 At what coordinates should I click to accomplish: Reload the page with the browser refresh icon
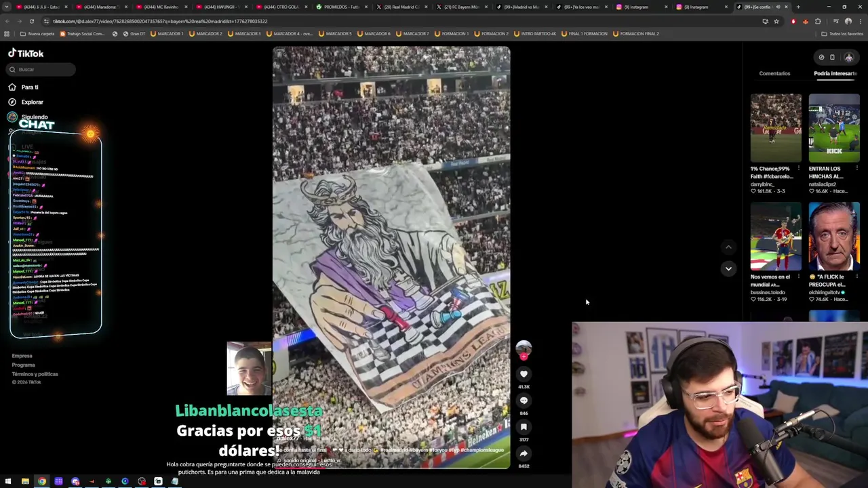tap(32, 21)
